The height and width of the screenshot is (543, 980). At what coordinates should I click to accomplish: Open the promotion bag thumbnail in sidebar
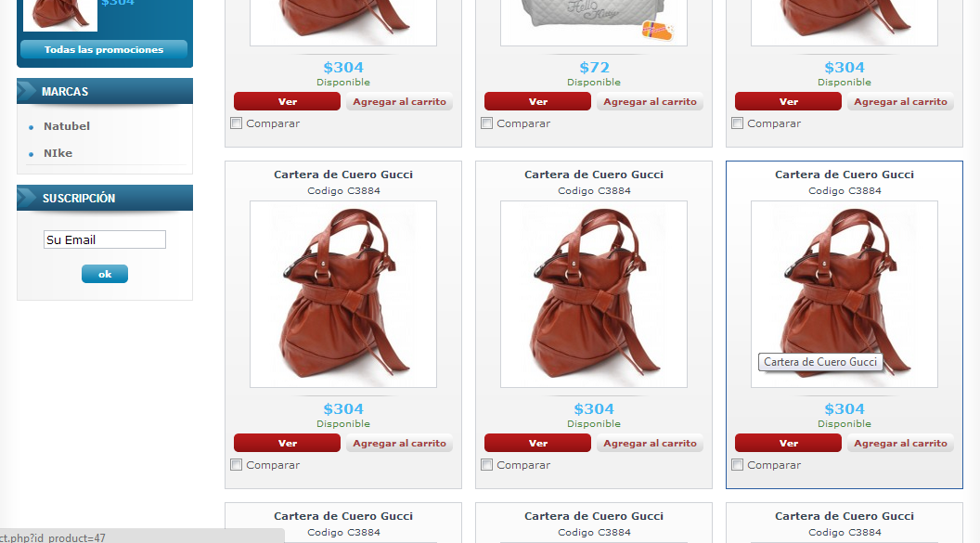60,15
